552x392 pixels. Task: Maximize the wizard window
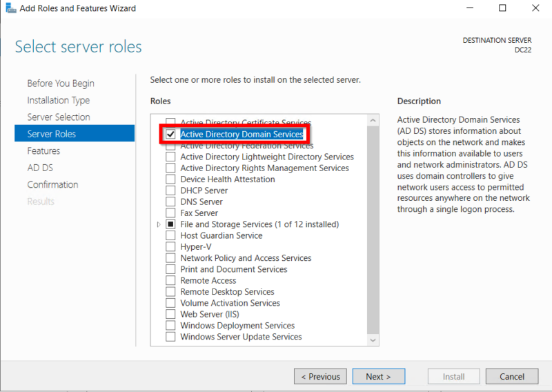coord(502,8)
